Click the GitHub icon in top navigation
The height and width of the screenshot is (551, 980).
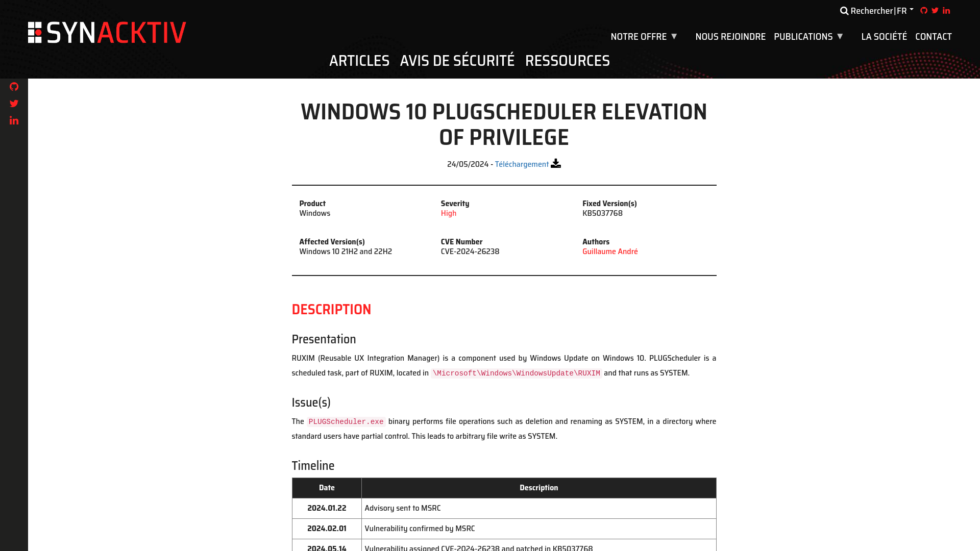tap(923, 10)
